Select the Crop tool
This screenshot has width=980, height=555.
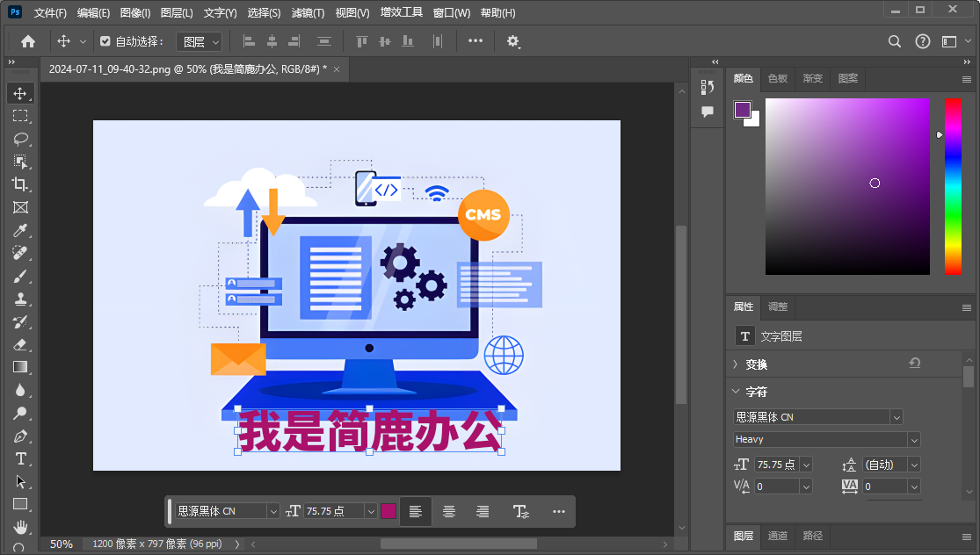[x=19, y=184]
